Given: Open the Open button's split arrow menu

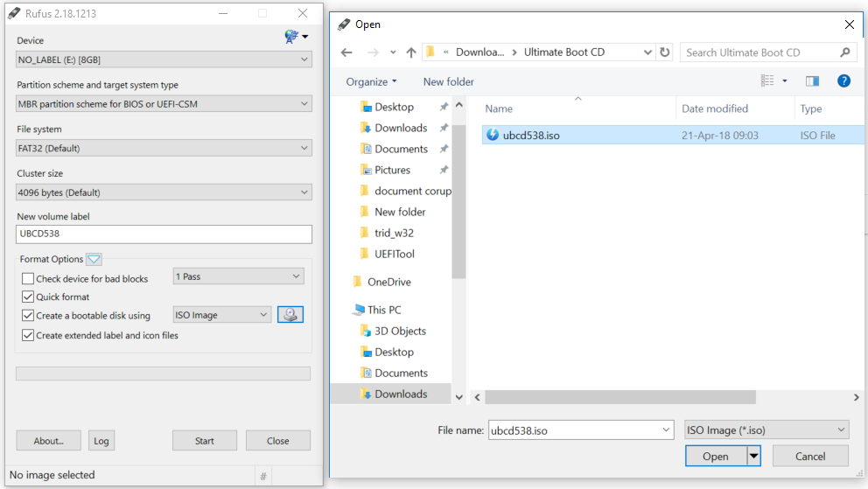Looking at the screenshot, I should tap(753, 457).
